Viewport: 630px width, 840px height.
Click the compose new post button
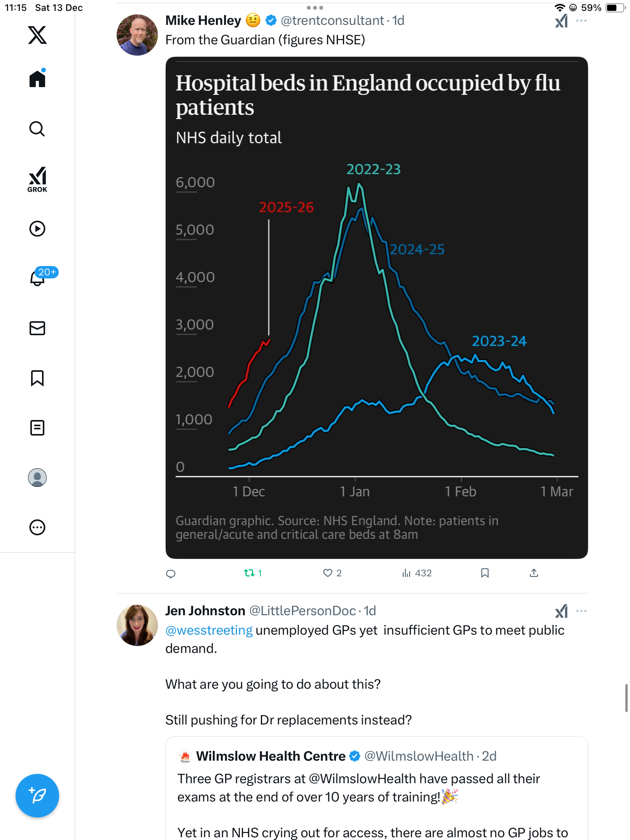coord(37,795)
